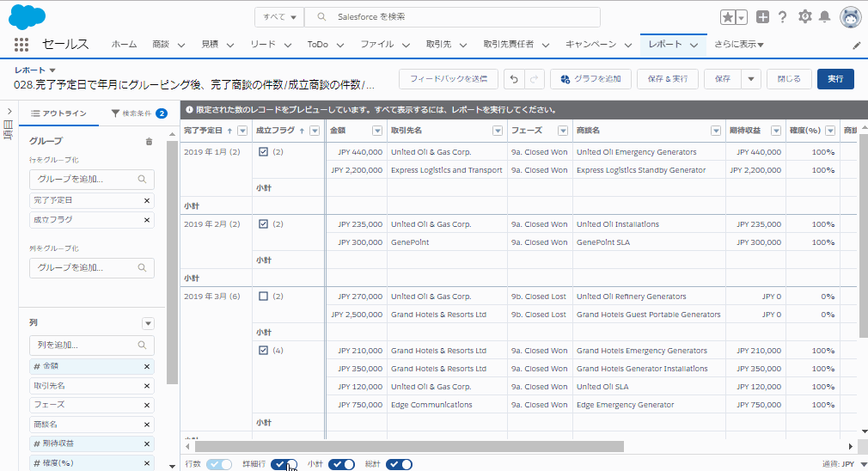The height and width of the screenshot is (471, 868).
Task: Toggle the 行数 switch
Action: click(x=219, y=464)
